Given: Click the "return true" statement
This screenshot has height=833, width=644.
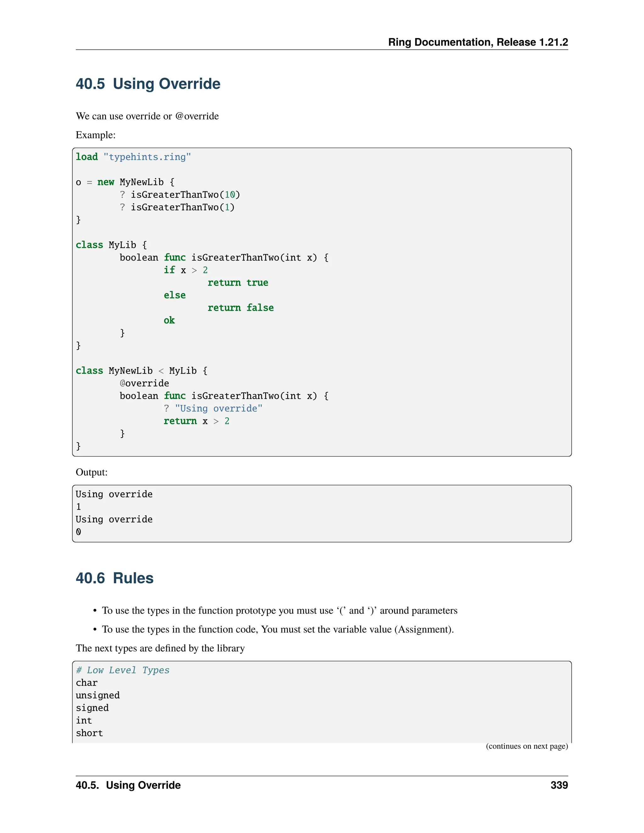Looking at the screenshot, I should pyautogui.click(x=238, y=283).
